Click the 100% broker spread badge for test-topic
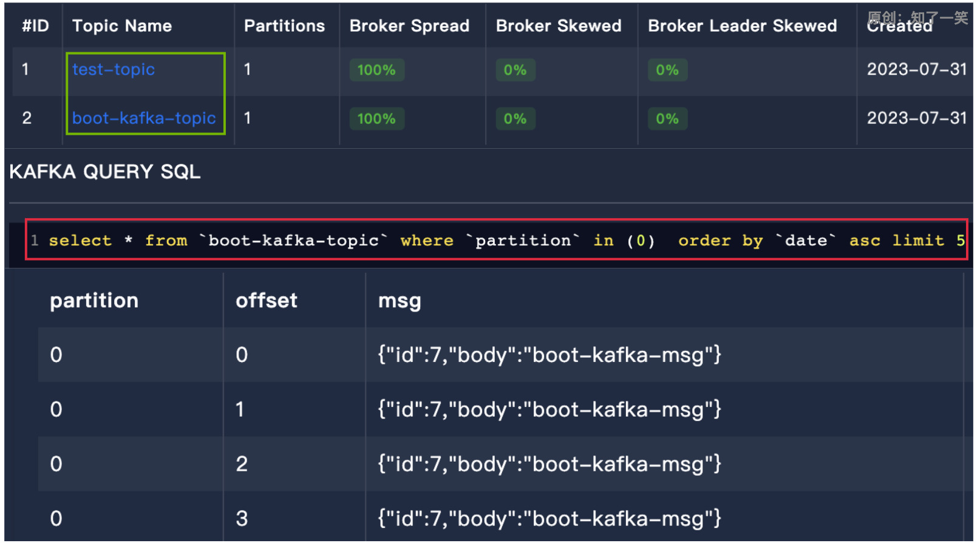Screen dimensions: 980x543 376,70
